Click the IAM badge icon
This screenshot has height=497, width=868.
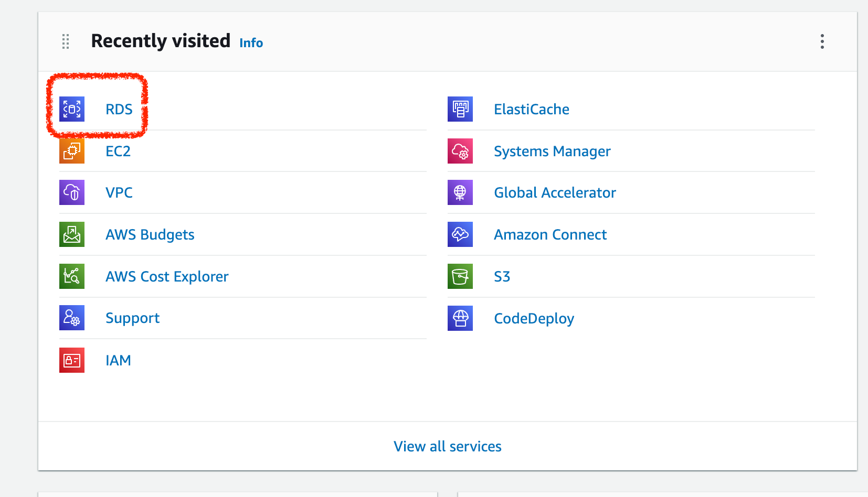pos(72,360)
